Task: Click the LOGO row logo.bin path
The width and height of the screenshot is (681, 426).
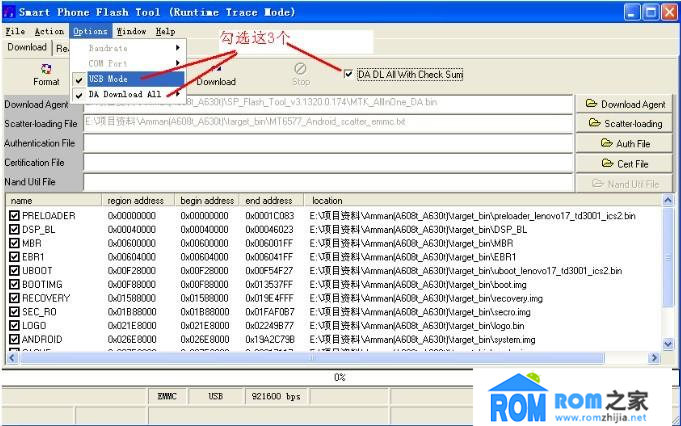Action: pyautogui.click(x=417, y=325)
